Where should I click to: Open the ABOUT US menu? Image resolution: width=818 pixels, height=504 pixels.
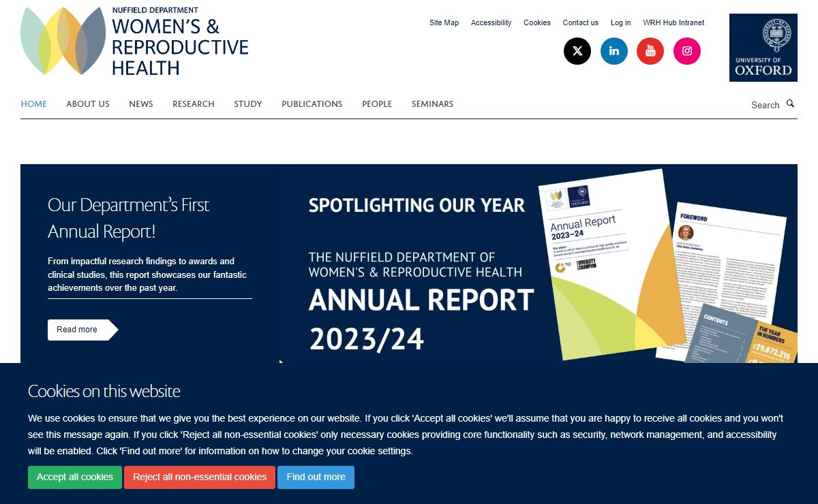(x=88, y=104)
